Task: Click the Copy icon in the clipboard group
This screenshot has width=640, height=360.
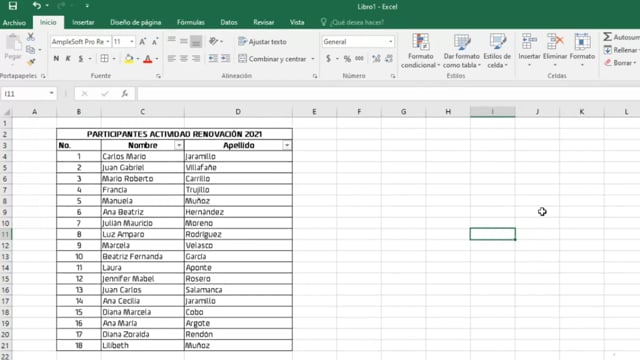Action: (30, 50)
